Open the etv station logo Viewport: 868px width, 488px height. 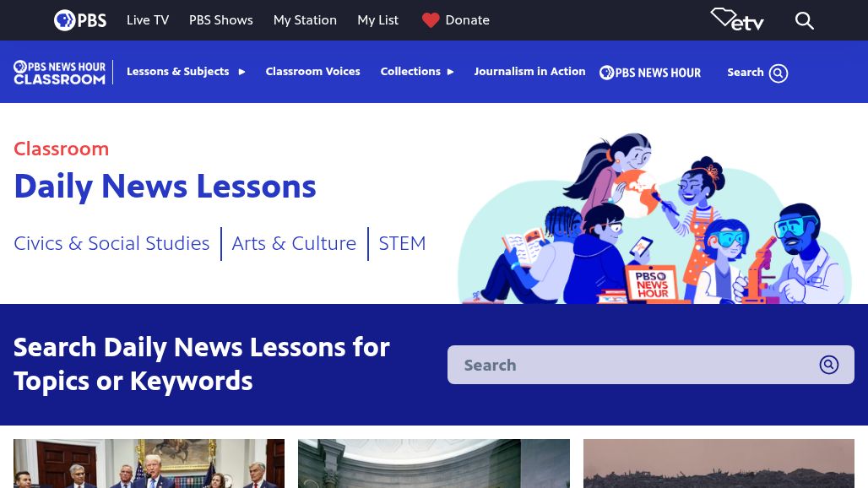(737, 20)
